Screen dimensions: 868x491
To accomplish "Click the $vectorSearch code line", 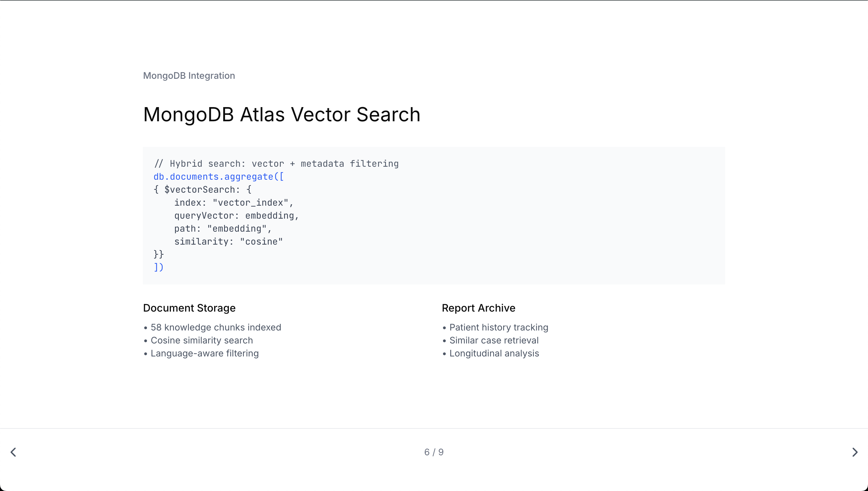I will [x=203, y=189].
